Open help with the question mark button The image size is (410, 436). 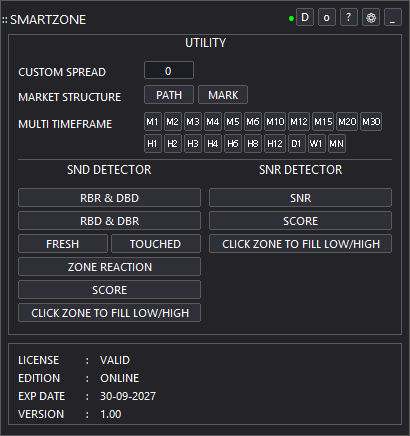point(349,17)
